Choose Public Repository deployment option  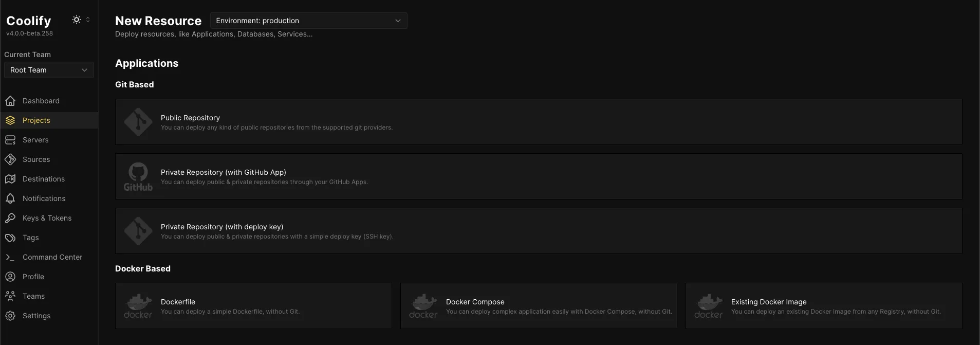click(x=539, y=122)
